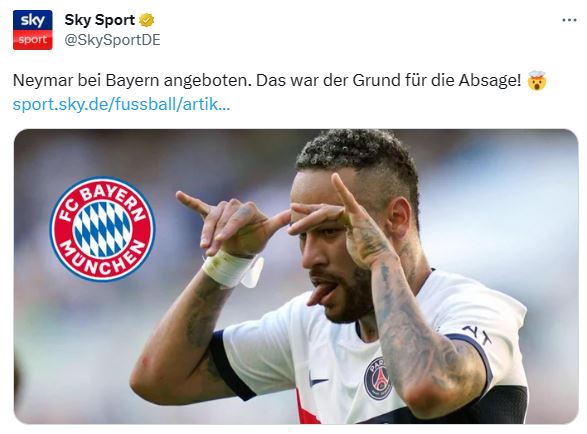The image size is (587, 434).
Task: Click the white taped wrist in photo
Action: tap(232, 270)
